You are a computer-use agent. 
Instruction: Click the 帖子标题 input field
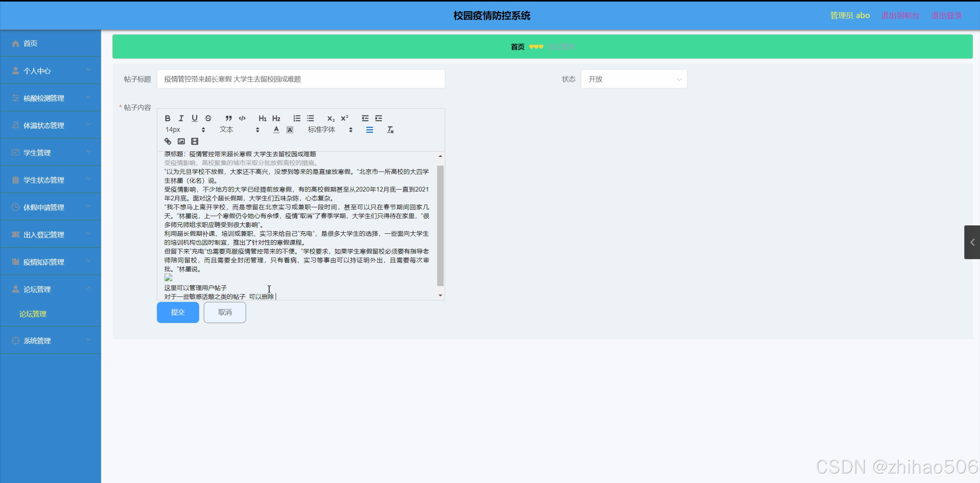click(x=301, y=79)
